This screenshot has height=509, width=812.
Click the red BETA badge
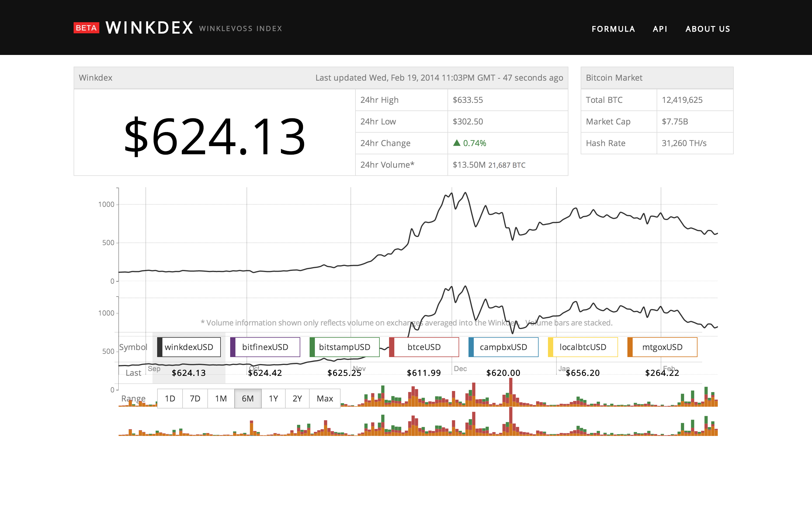[86, 28]
